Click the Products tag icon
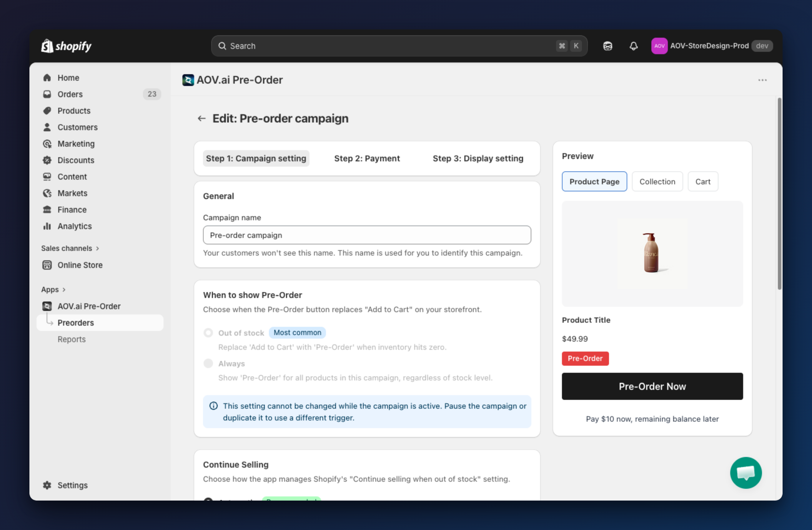Image resolution: width=812 pixels, height=530 pixels. [x=47, y=111]
